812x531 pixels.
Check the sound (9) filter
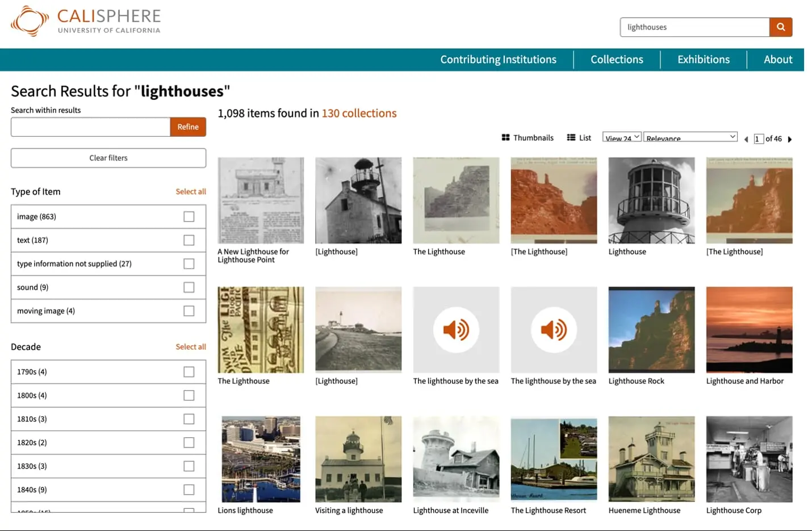tap(189, 287)
